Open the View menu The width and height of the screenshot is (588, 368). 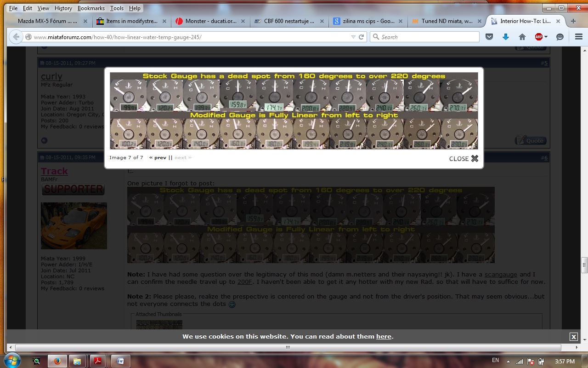[43, 8]
